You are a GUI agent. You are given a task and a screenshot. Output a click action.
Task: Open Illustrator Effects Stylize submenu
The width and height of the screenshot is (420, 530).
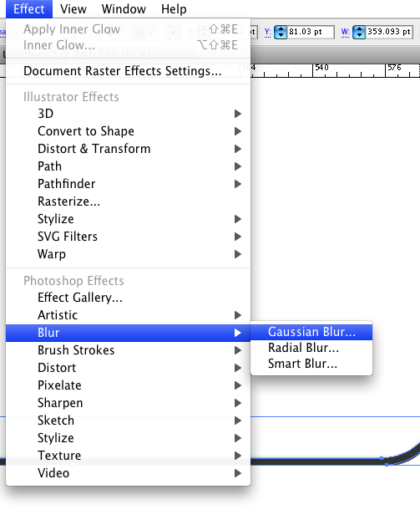coord(128,219)
